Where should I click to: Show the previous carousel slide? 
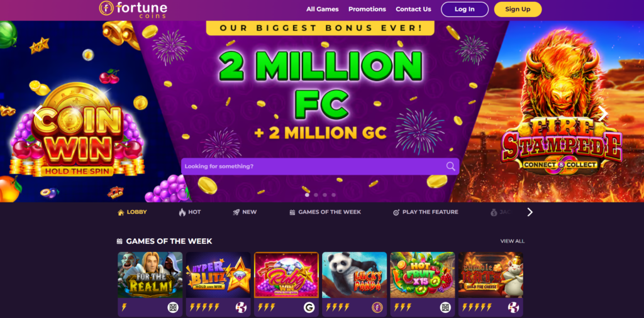38,113
